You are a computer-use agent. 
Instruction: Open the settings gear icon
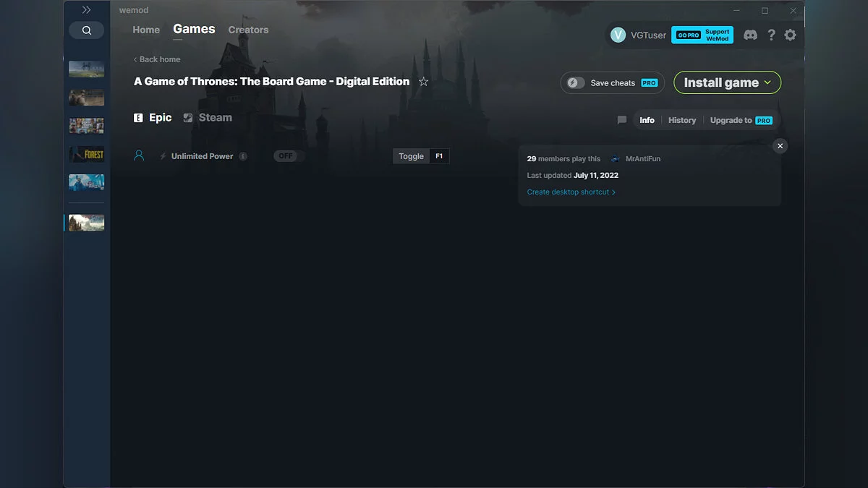pyautogui.click(x=790, y=35)
